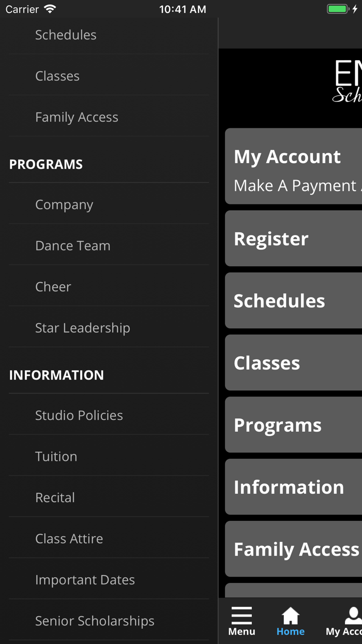View Important Dates menu entry
This screenshot has height=644, width=362.
point(85,580)
